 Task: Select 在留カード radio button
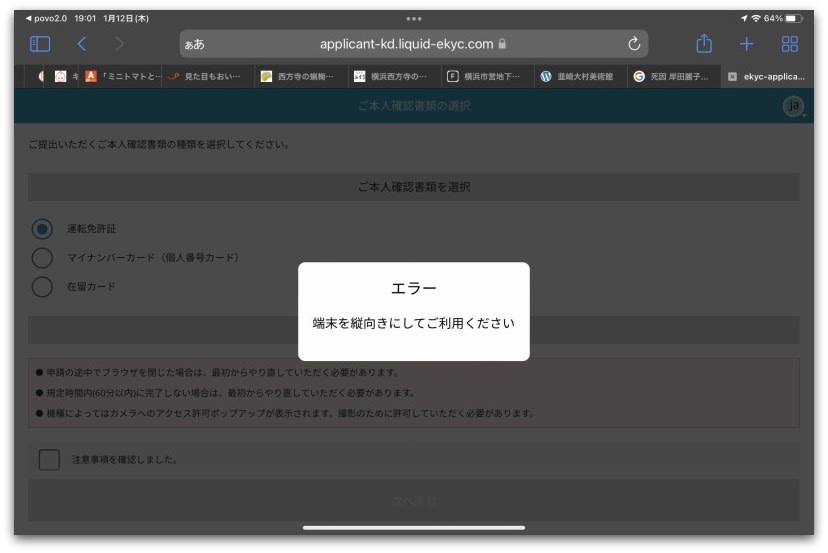pyautogui.click(x=42, y=287)
